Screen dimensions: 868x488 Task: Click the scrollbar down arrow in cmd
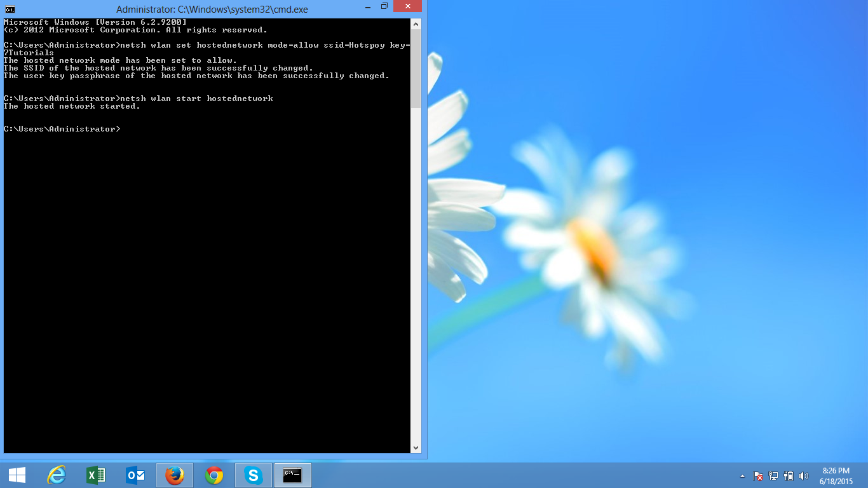416,448
